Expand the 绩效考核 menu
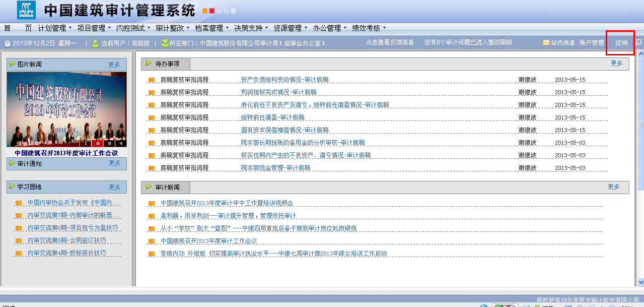The height and width of the screenshot is (307, 644). 369,28
